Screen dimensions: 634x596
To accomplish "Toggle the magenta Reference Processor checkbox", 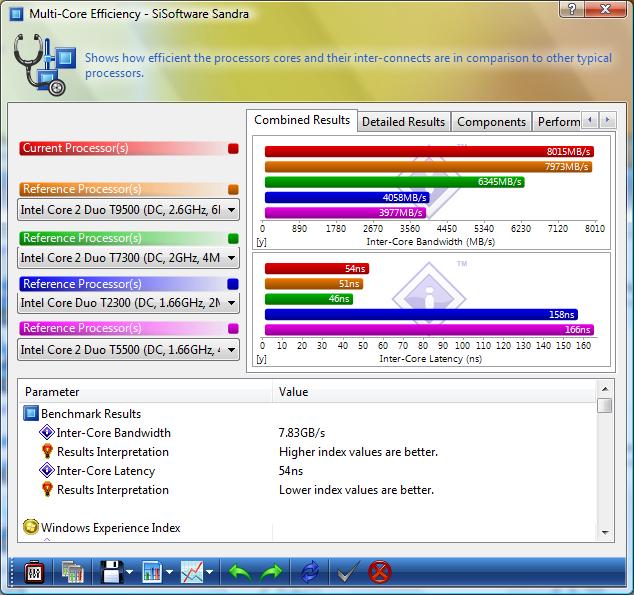I will (x=233, y=328).
